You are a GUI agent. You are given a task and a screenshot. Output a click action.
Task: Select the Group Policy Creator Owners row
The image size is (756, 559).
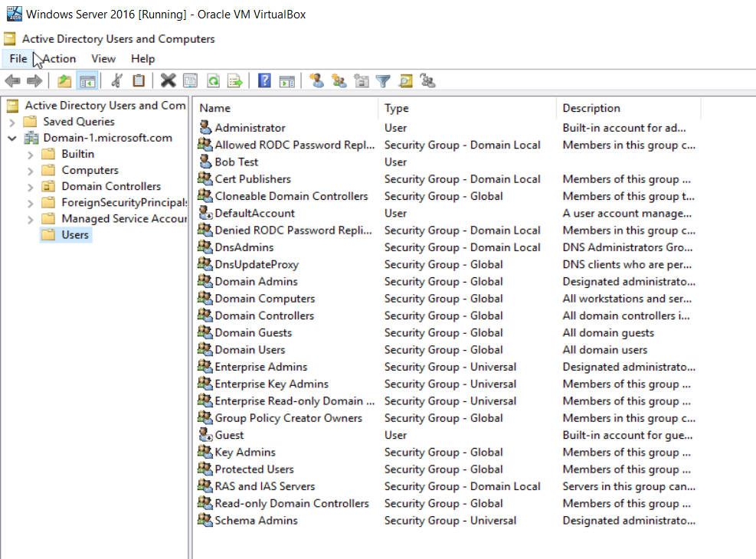[446, 418]
